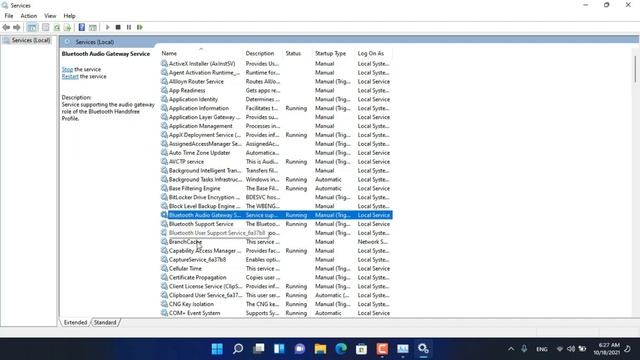Click the Export List toolbar icon
This screenshot has width=640, height=360.
click(x=67, y=27)
